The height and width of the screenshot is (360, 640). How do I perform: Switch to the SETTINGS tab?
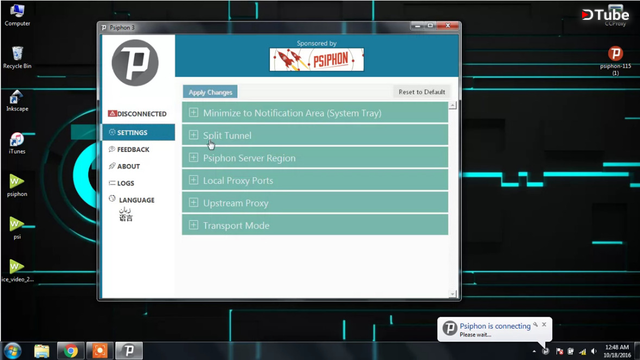click(138, 132)
